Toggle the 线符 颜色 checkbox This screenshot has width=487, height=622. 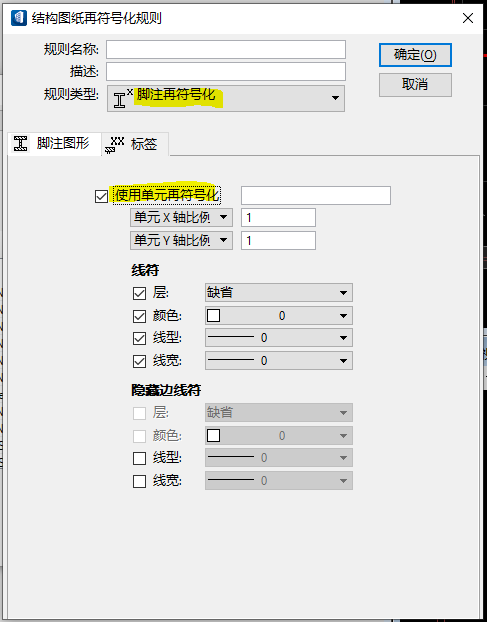139,316
